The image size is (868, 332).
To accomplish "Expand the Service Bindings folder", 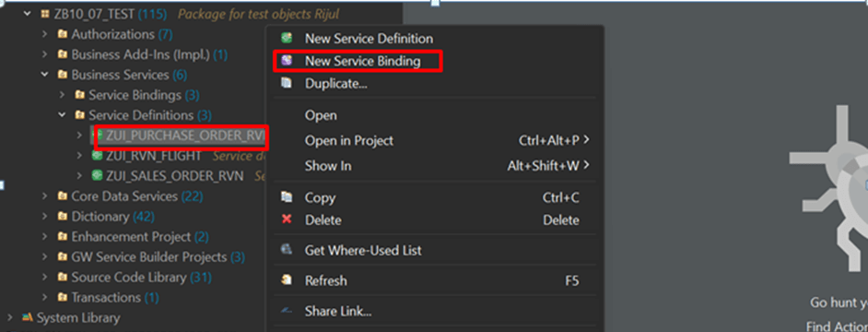I will [63, 95].
